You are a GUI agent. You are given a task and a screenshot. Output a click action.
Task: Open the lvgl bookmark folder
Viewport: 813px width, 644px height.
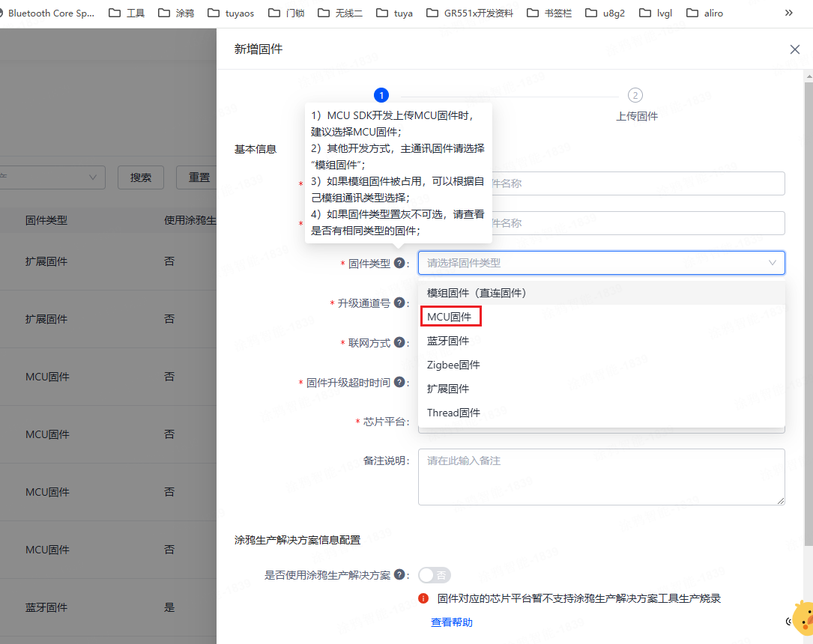coord(656,13)
